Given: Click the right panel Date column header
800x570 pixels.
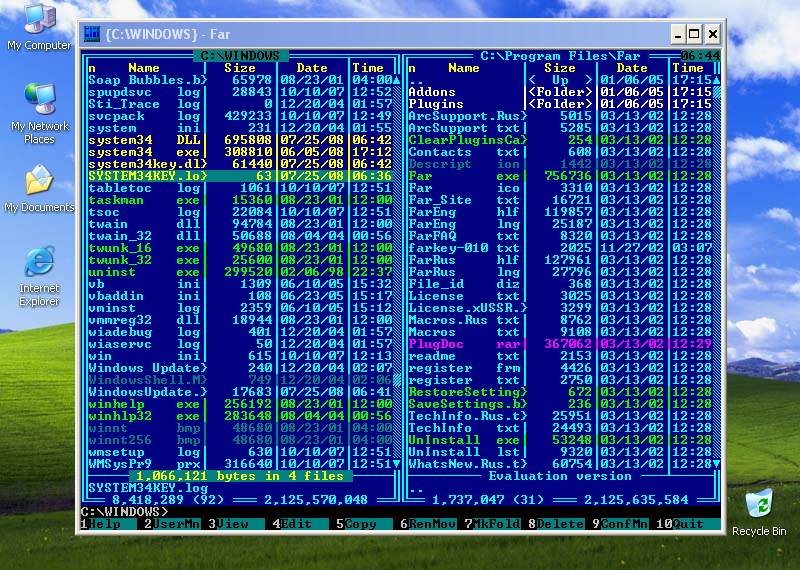Looking at the screenshot, I should (632, 68).
